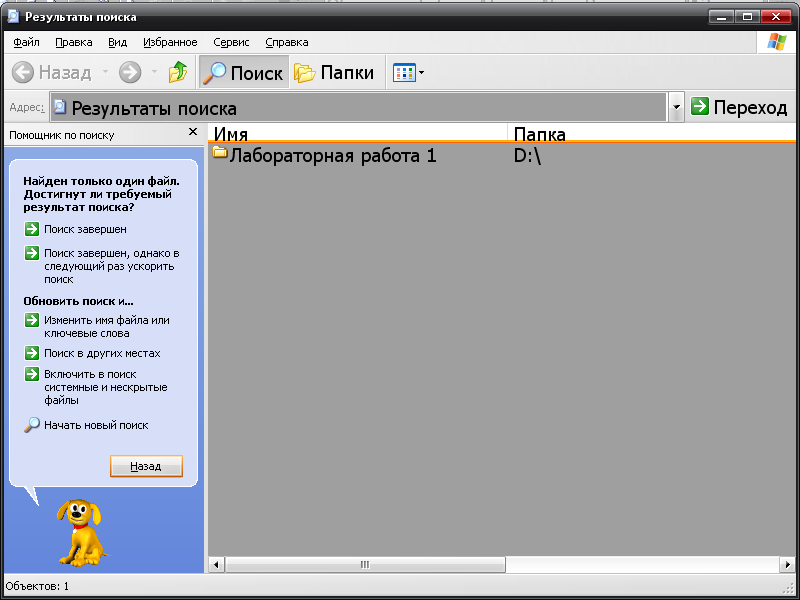
Task: Open the Правка menu
Action: pos(73,42)
